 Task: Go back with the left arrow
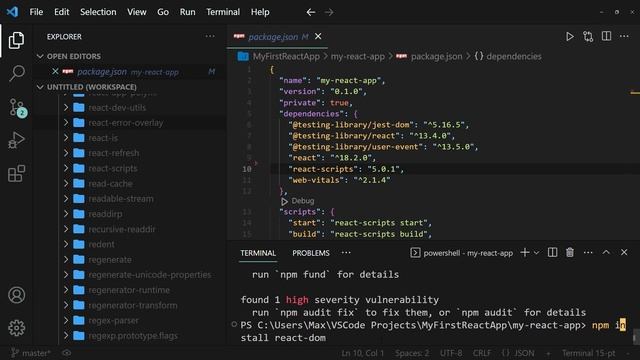tap(311, 12)
